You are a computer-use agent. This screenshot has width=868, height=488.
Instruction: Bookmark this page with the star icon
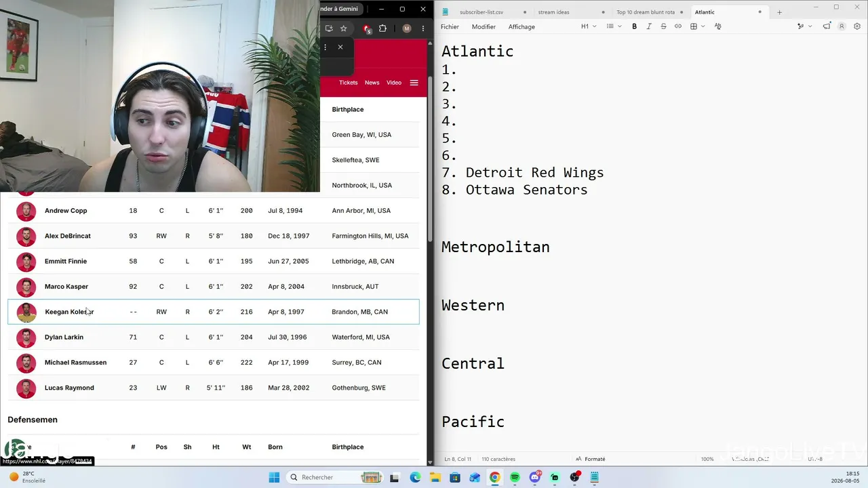click(344, 28)
